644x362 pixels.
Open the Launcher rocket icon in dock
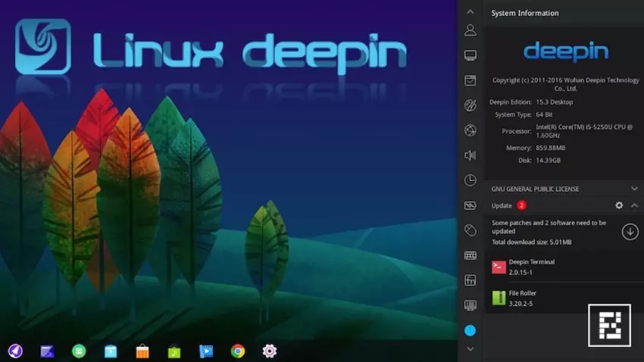15,351
